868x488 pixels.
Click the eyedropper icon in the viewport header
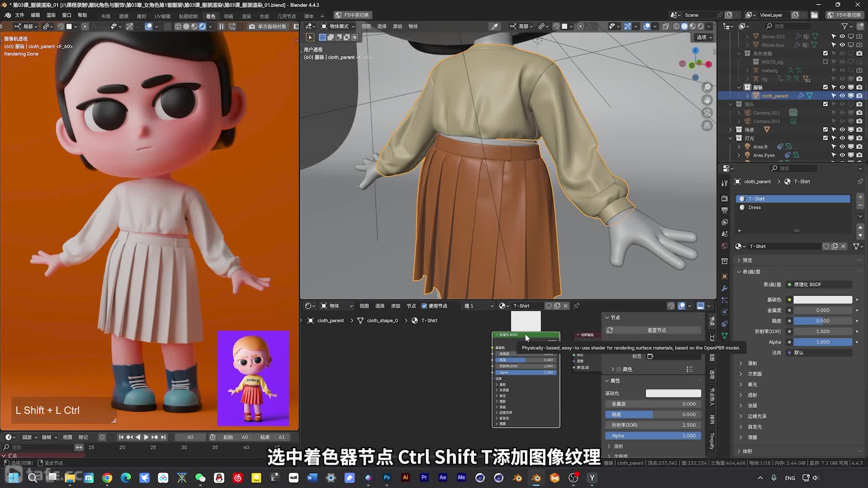tap(495, 26)
